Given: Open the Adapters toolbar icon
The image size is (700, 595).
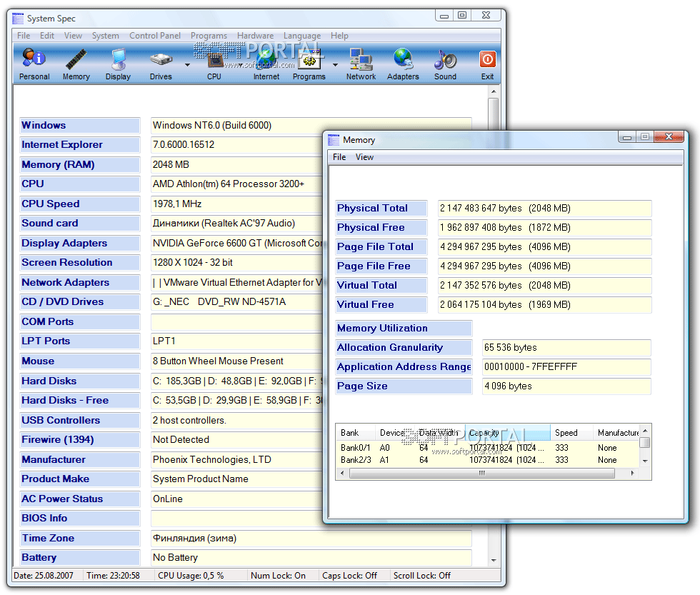Looking at the screenshot, I should point(403,64).
